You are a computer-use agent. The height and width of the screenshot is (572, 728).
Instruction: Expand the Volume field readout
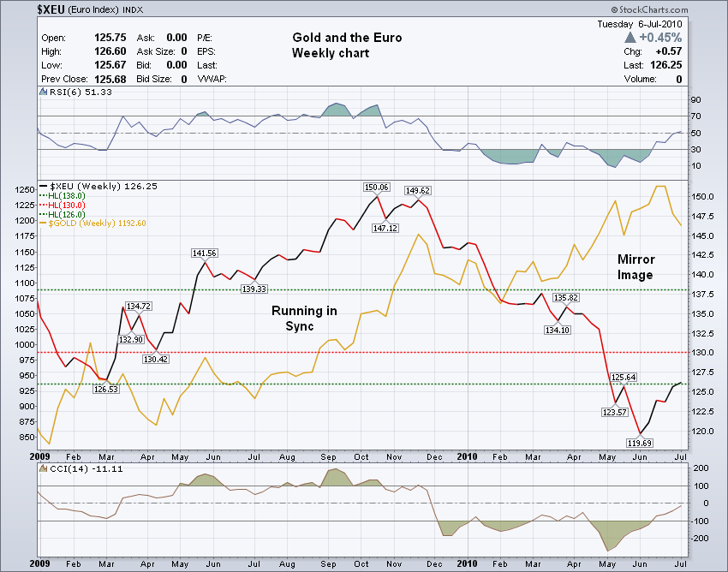coord(651,78)
